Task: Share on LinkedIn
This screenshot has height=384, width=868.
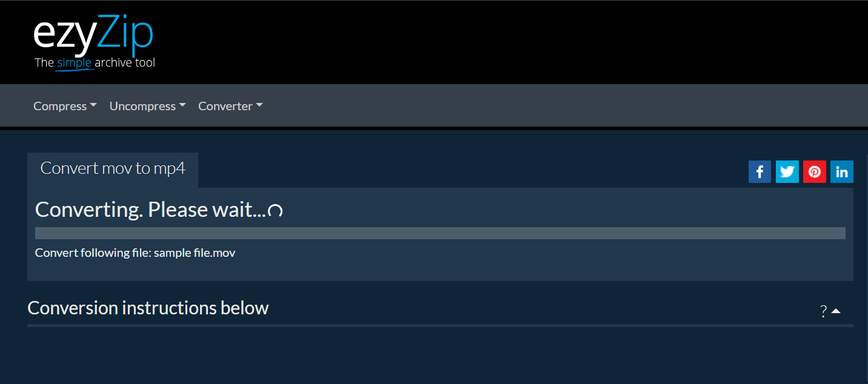Action: (842, 172)
